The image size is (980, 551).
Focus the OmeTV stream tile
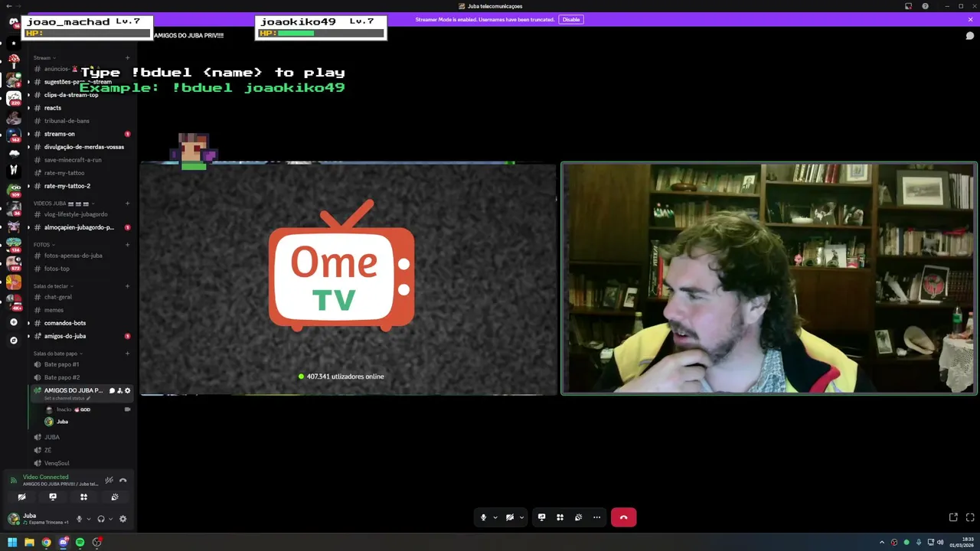[348, 279]
